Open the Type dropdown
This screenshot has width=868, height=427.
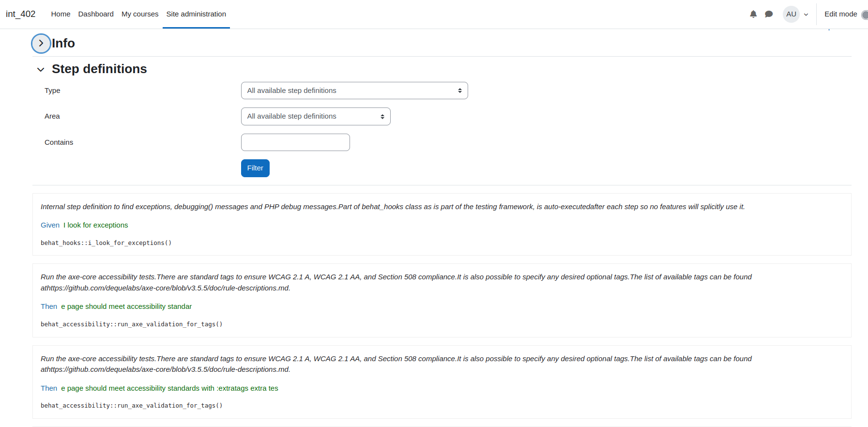coord(354,91)
